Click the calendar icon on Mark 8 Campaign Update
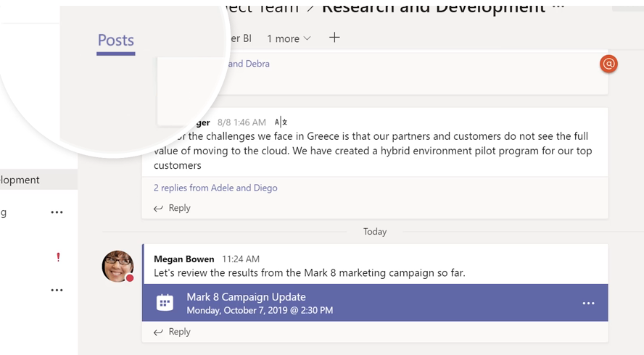This screenshot has height=355, width=644. coord(165,303)
